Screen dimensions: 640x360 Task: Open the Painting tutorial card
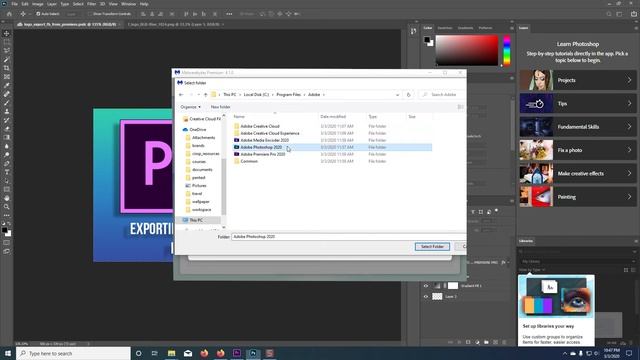tap(578, 197)
